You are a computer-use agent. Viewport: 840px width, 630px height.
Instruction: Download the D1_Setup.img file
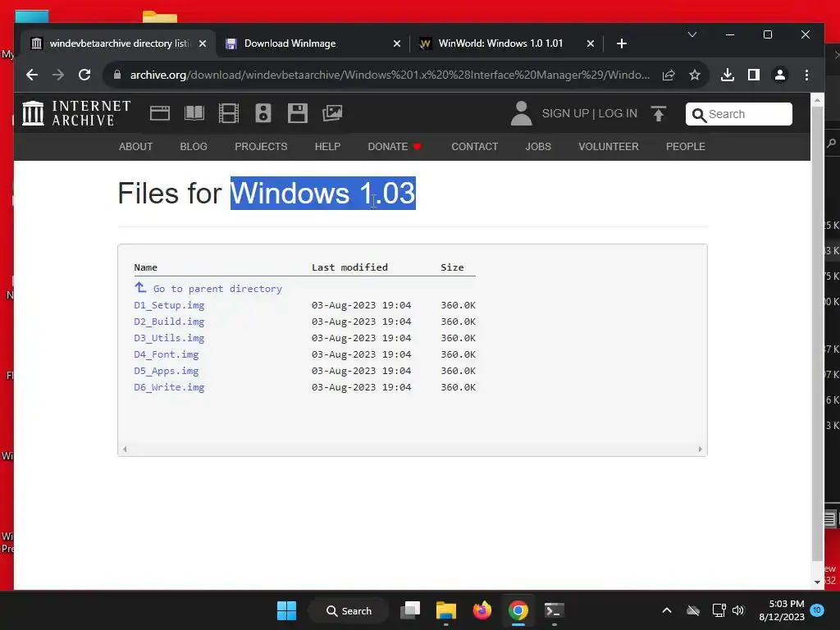click(169, 305)
